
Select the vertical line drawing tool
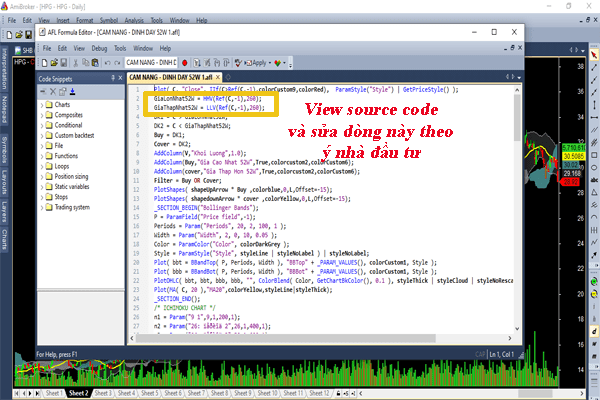594,105
